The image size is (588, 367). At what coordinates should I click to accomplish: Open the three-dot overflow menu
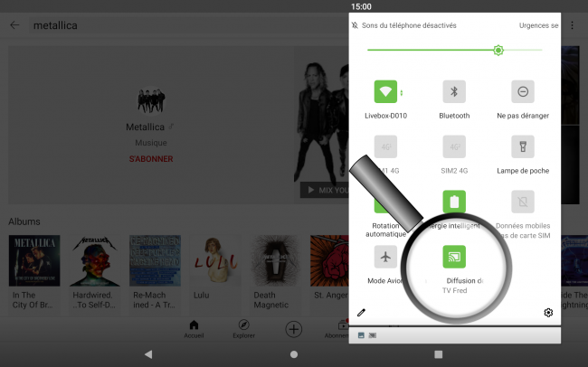(x=572, y=25)
